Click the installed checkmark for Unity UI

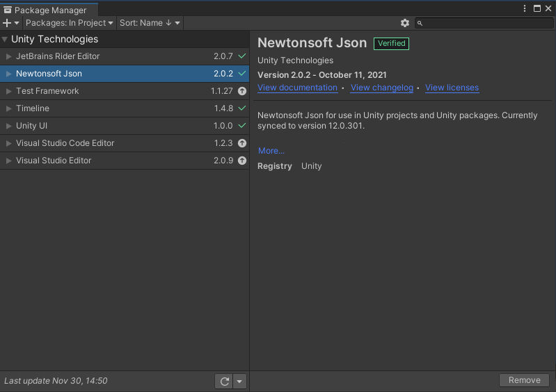click(242, 125)
